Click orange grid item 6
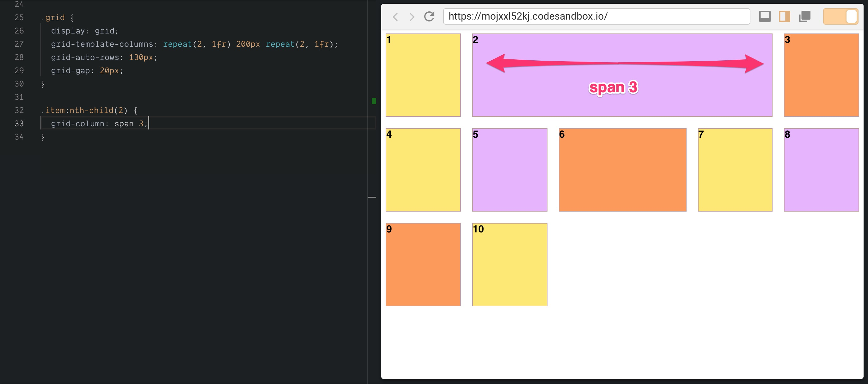868x384 pixels. pyautogui.click(x=622, y=170)
